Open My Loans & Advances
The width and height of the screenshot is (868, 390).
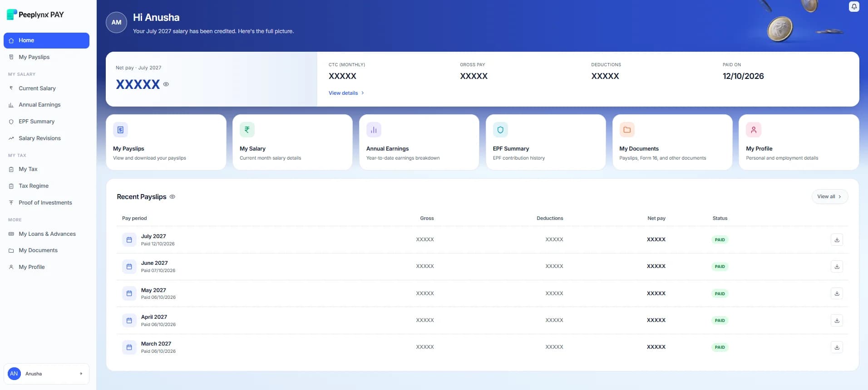[x=46, y=234]
